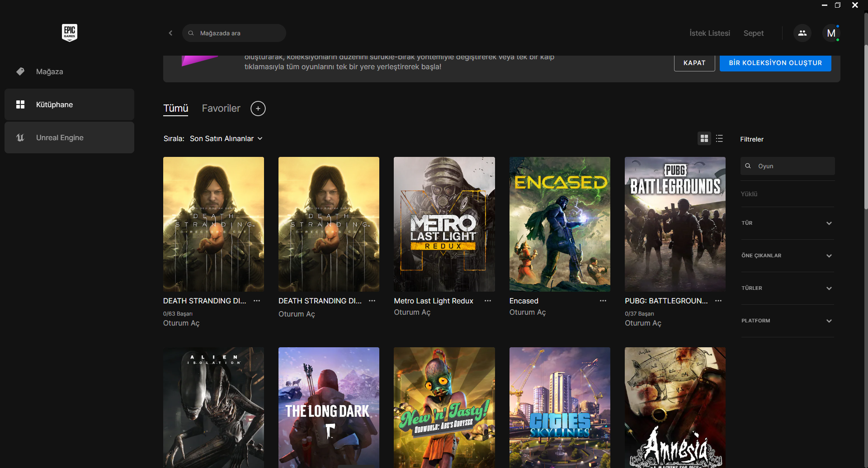Select the Favoriler tab
This screenshot has height=468, width=868.
click(221, 109)
